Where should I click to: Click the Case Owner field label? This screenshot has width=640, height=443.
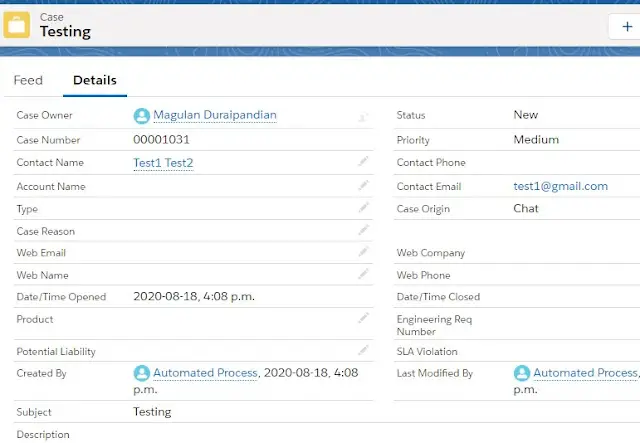44,116
